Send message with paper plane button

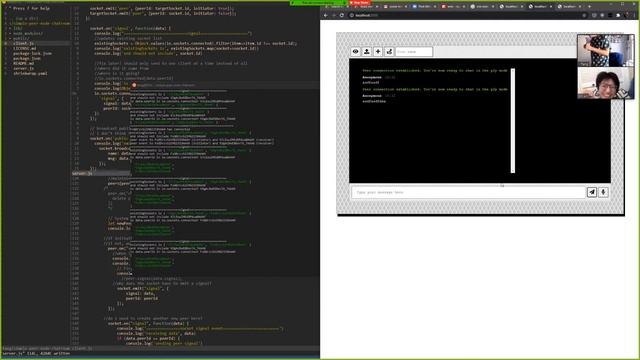[x=592, y=192]
